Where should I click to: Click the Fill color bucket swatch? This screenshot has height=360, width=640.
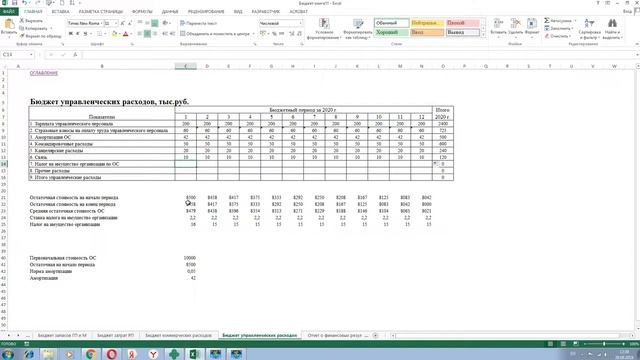(x=114, y=34)
